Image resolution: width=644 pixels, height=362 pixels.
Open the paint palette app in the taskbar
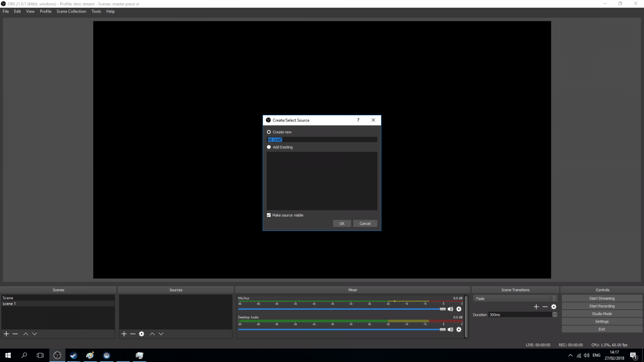90,355
